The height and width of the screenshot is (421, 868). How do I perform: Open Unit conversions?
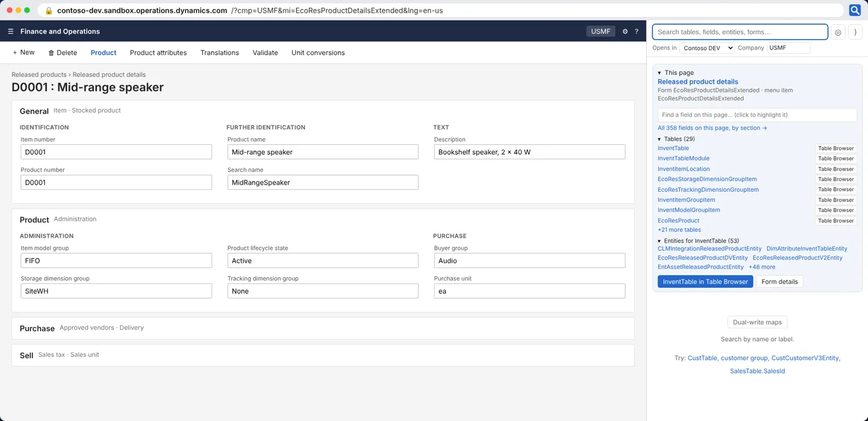pos(318,52)
